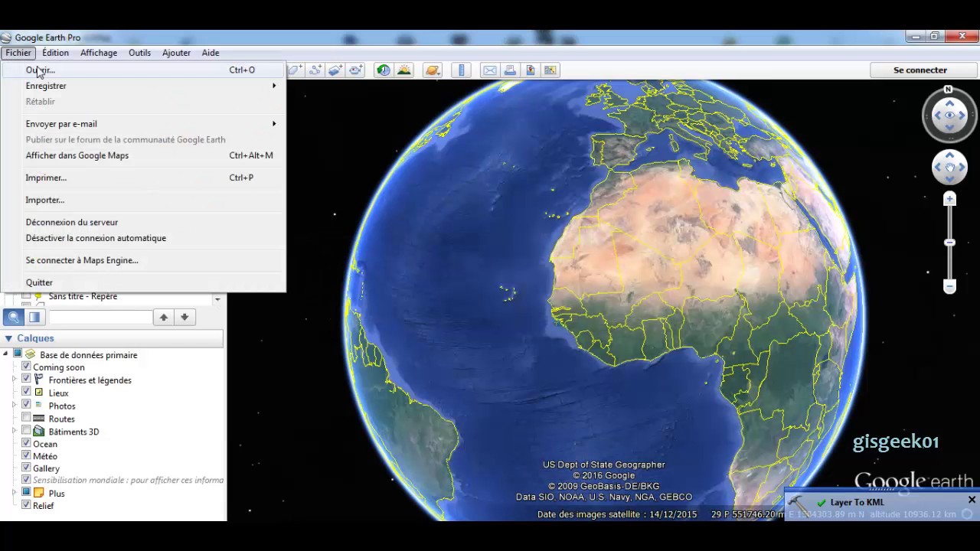Image resolution: width=980 pixels, height=551 pixels.
Task: Toggle the Lieux layer checkbox
Action: click(26, 392)
